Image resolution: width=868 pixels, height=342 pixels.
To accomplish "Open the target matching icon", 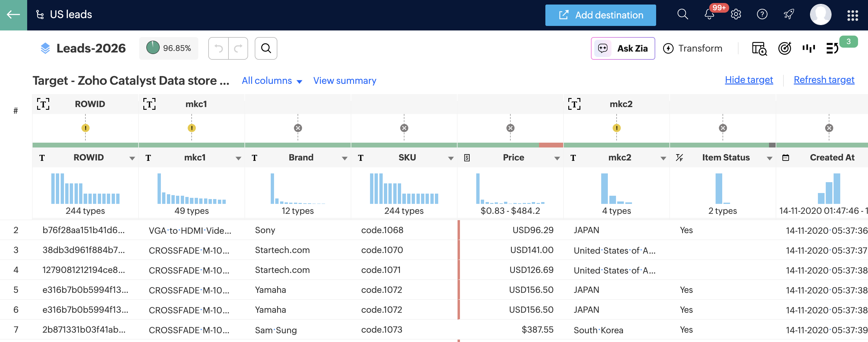I will (x=784, y=49).
